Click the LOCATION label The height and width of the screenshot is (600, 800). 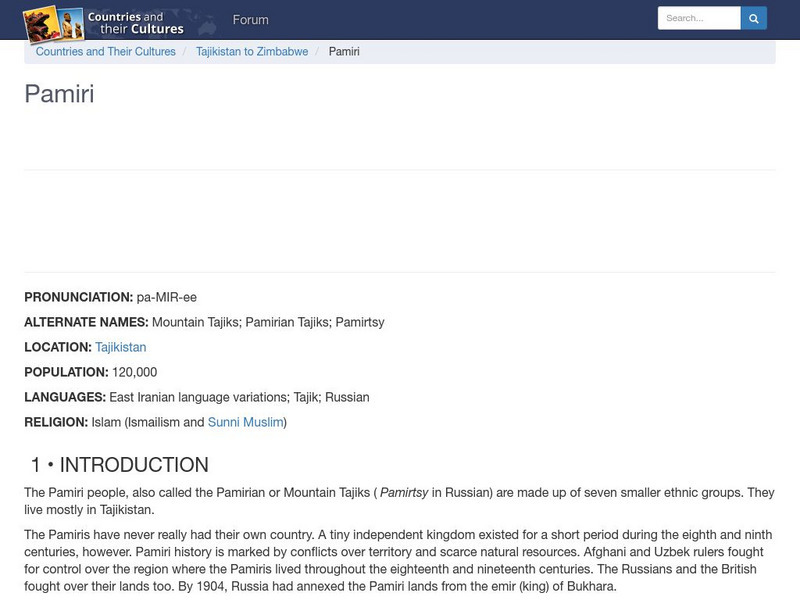[58, 347]
